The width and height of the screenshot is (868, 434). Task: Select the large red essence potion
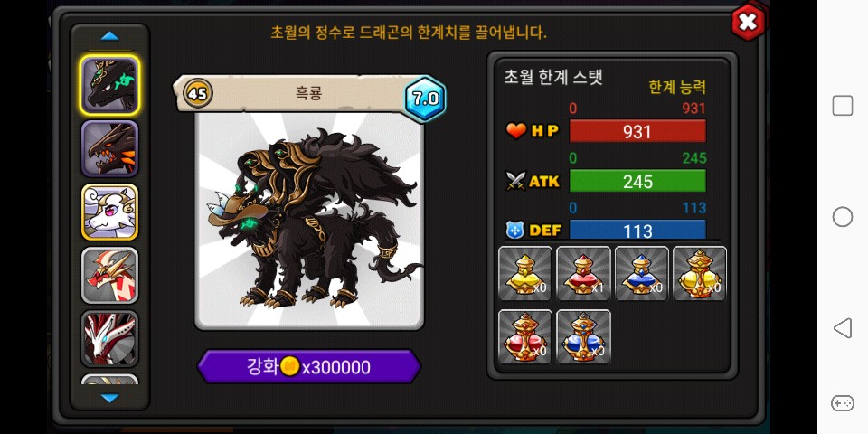524,336
